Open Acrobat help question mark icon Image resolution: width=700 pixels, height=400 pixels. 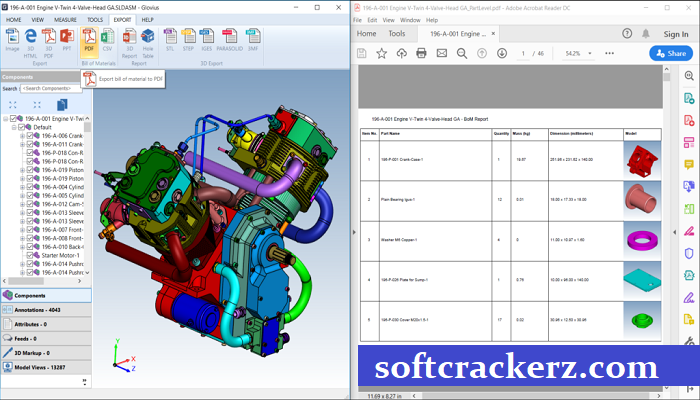click(x=627, y=33)
